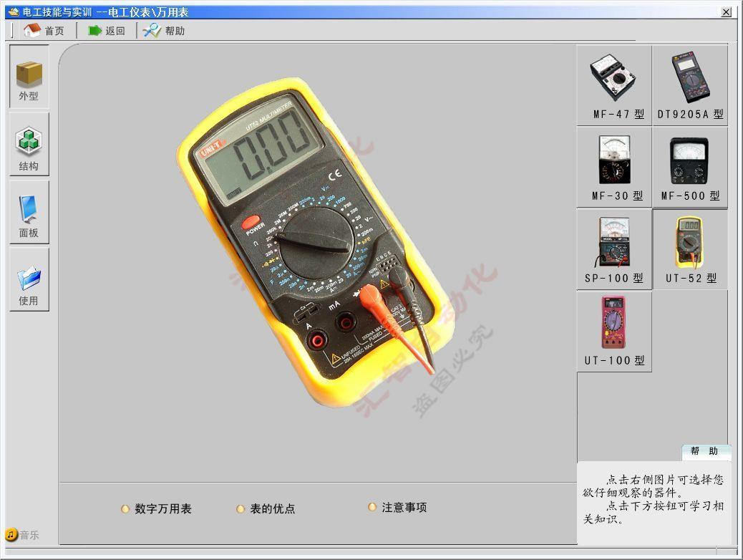The image size is (743, 560).
Task: Click the 首页 home icon in toolbar
Action: tap(32, 30)
